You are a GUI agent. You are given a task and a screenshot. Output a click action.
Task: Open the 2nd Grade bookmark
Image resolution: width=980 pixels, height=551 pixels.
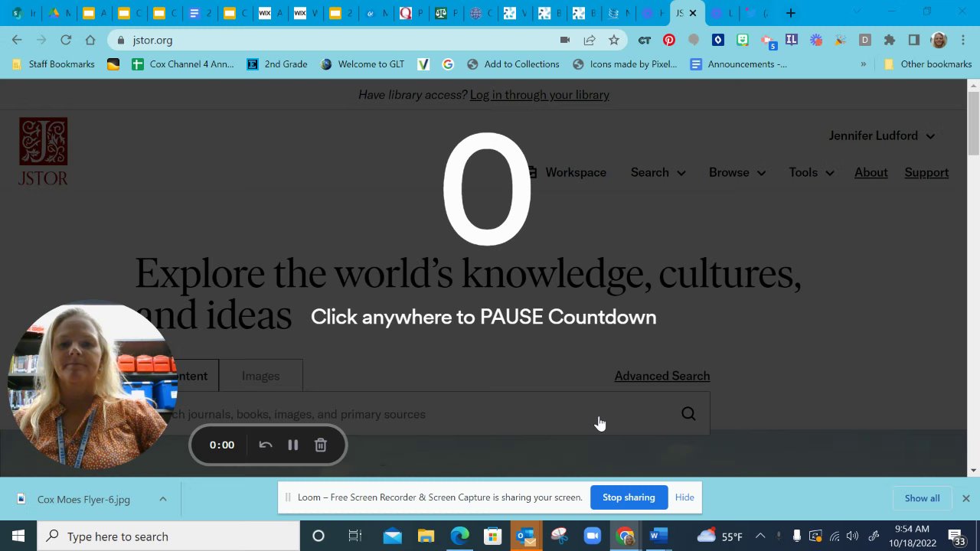(x=277, y=64)
